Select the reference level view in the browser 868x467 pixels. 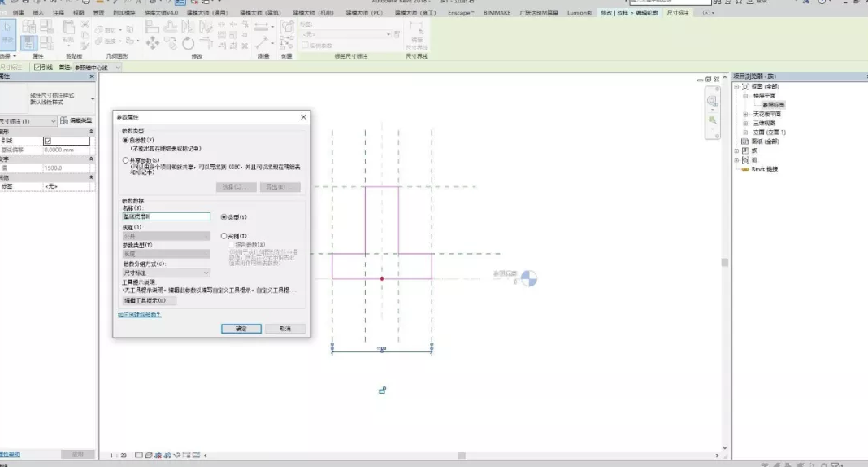773,105
